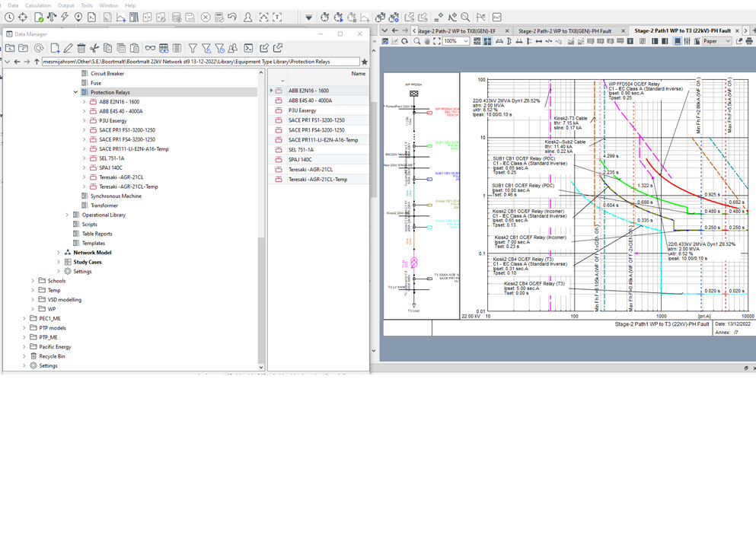Open the Calculation menu
Viewport: 756px width, 542px height.
(38, 5)
